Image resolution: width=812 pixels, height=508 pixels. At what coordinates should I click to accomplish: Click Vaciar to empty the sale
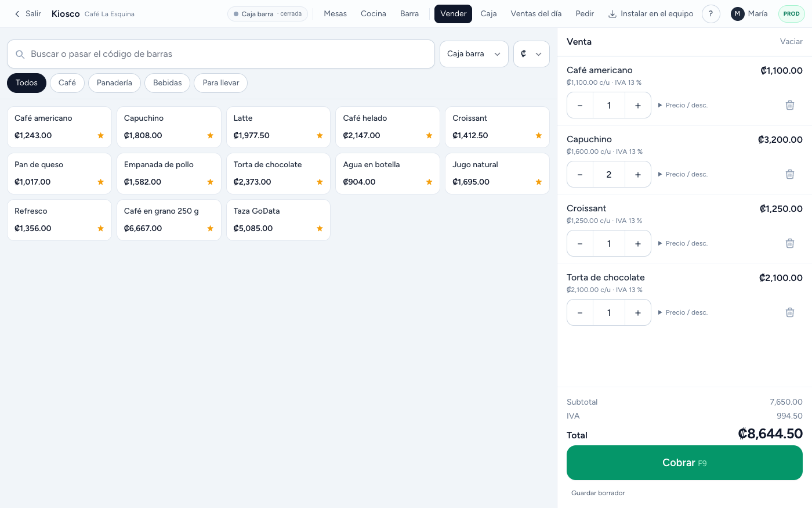[791, 42]
